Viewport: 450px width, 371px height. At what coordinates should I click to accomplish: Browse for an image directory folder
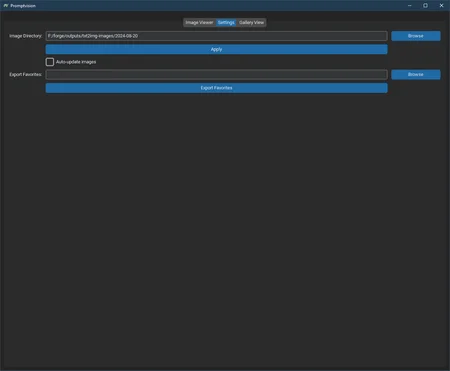[416, 36]
